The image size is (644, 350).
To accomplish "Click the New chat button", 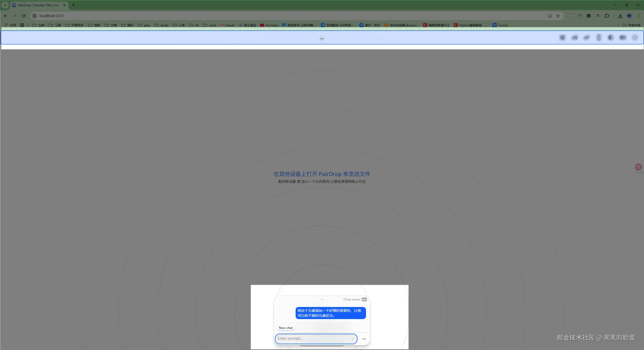I will pyautogui.click(x=286, y=328).
